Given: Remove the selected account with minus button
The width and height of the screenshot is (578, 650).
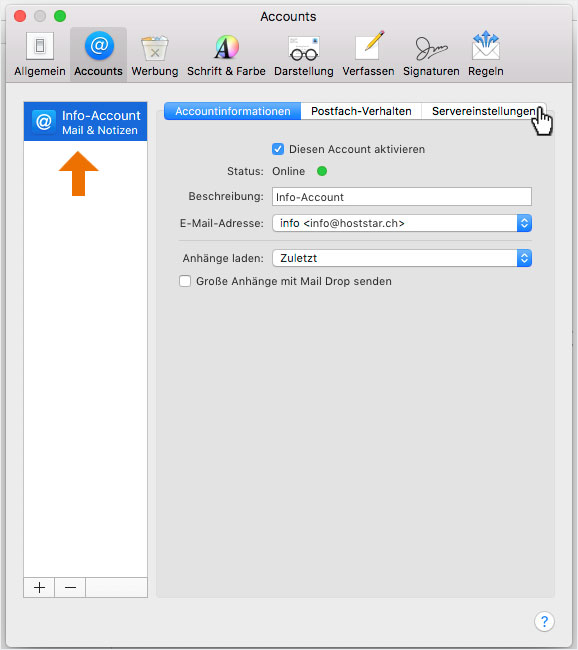Looking at the screenshot, I should pos(70,587).
